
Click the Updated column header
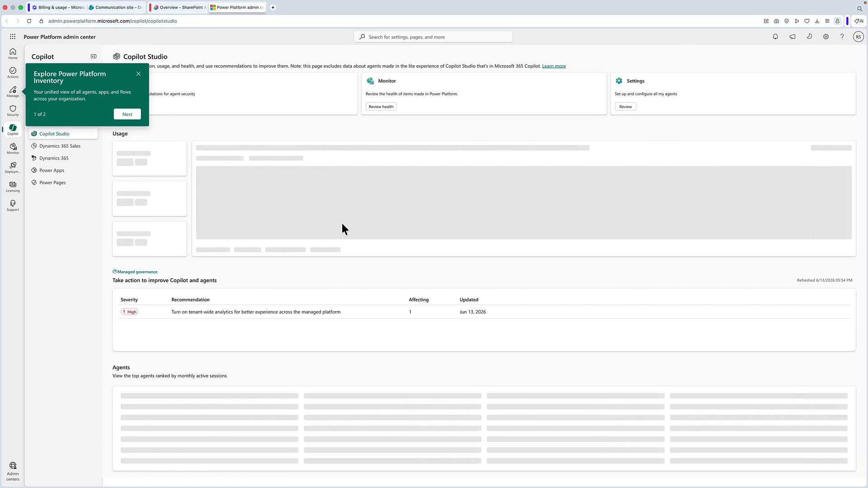pyautogui.click(x=469, y=300)
